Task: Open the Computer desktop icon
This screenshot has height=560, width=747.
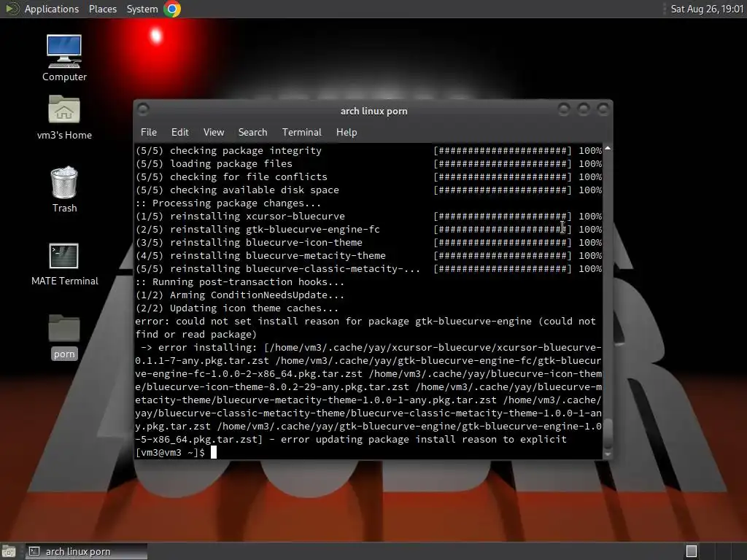Action: [x=64, y=57]
